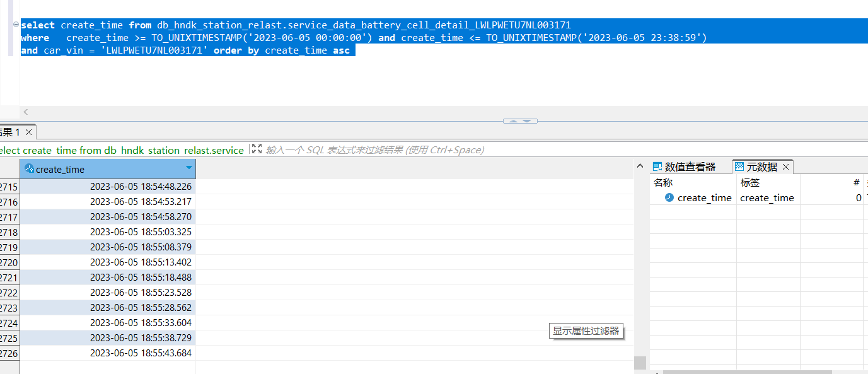Click the upward sash arrow above the results panel

[x=513, y=120]
